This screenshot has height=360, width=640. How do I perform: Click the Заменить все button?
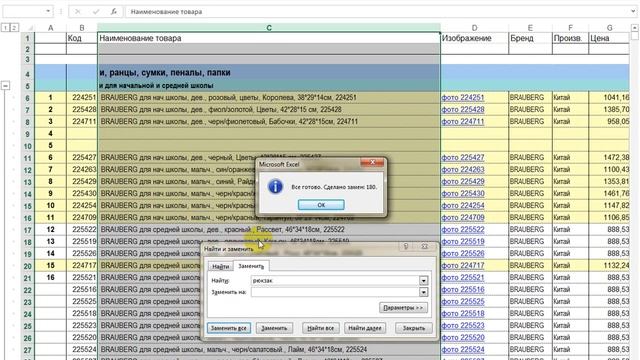229,328
